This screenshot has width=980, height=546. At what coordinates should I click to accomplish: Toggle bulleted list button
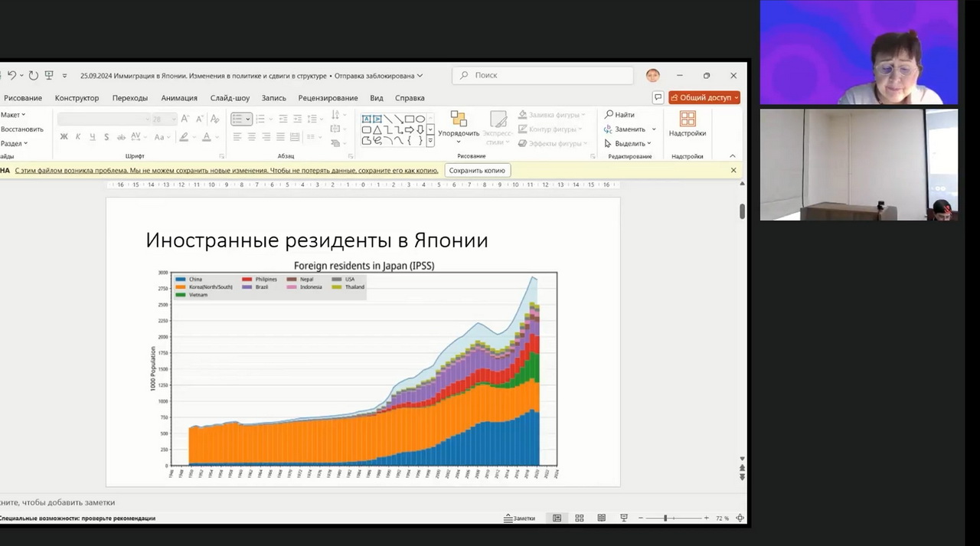tap(241, 119)
